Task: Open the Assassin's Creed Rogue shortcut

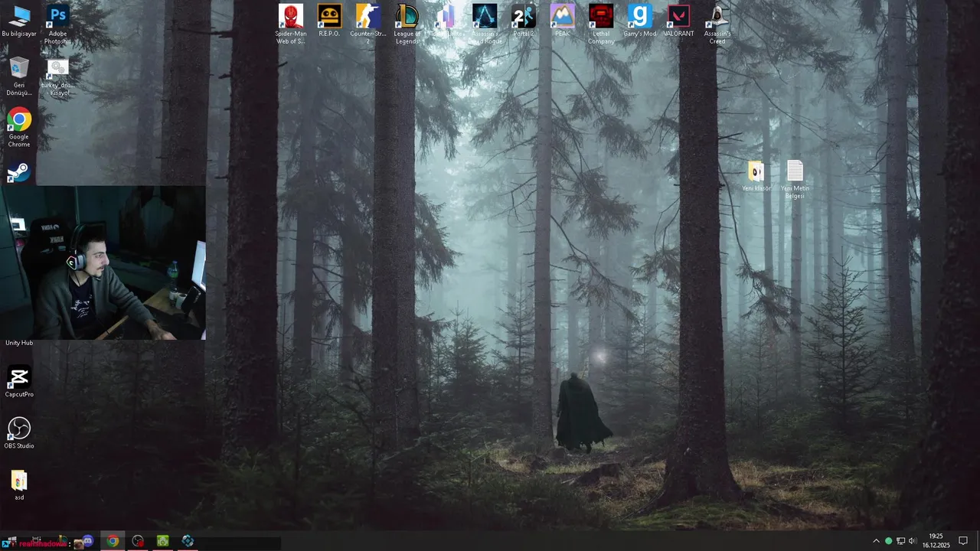Action: coord(485,23)
